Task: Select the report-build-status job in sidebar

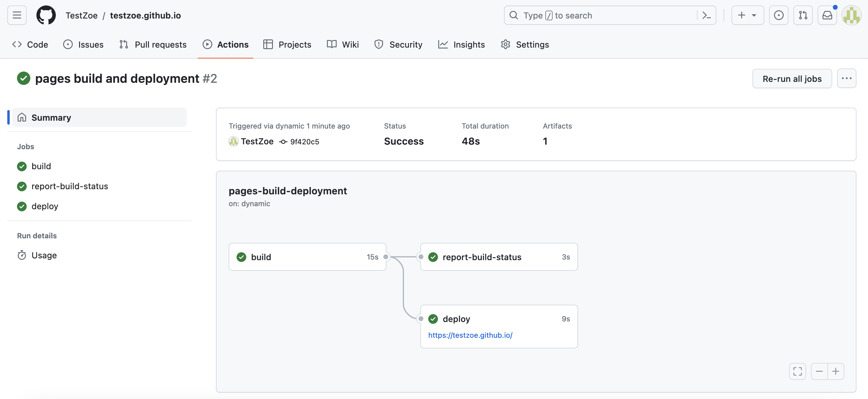Action: [x=69, y=186]
